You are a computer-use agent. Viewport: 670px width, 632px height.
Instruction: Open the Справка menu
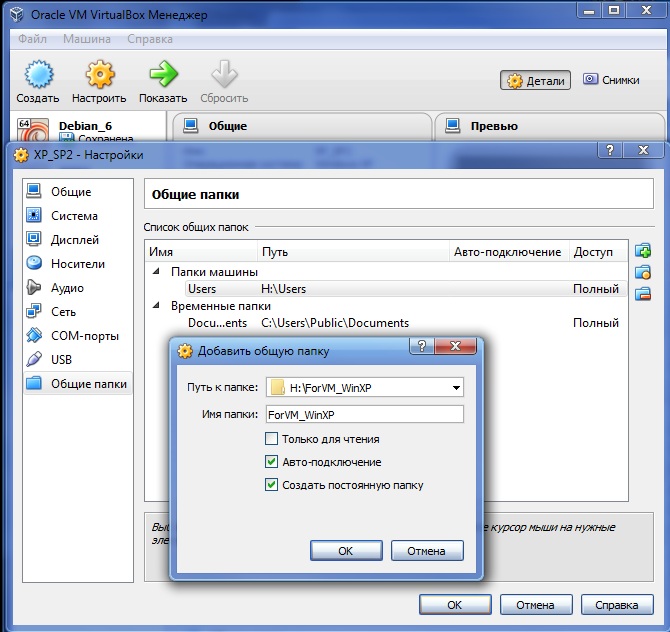(x=150, y=39)
